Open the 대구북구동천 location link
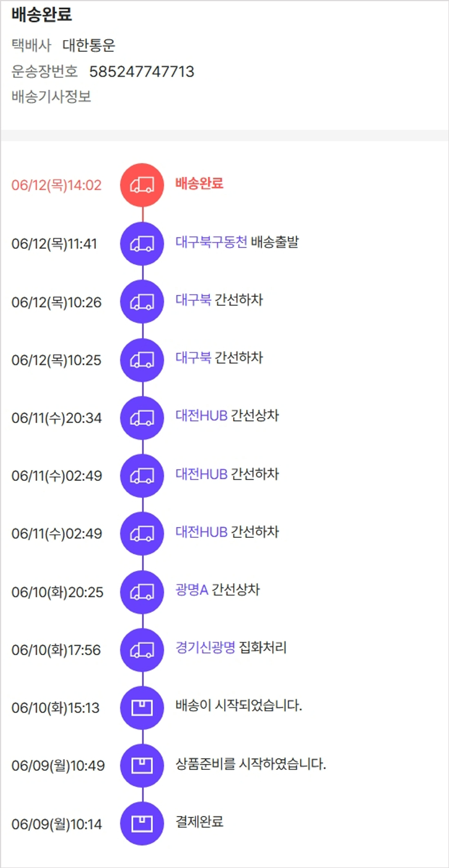 211,242
